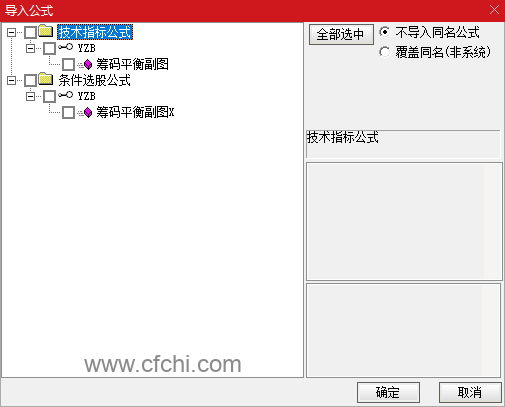The height and width of the screenshot is (407, 505).
Task: Select the 筹码平衡副图X tree item label
Action: click(135, 112)
